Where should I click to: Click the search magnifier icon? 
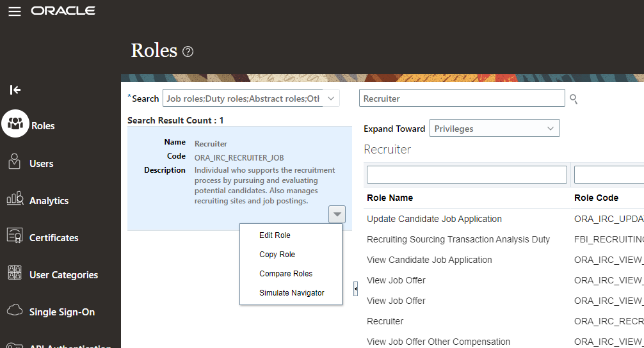[x=574, y=99]
